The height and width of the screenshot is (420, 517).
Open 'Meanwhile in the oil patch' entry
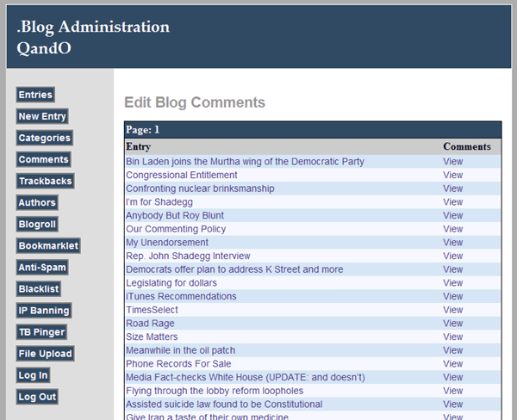tap(181, 351)
